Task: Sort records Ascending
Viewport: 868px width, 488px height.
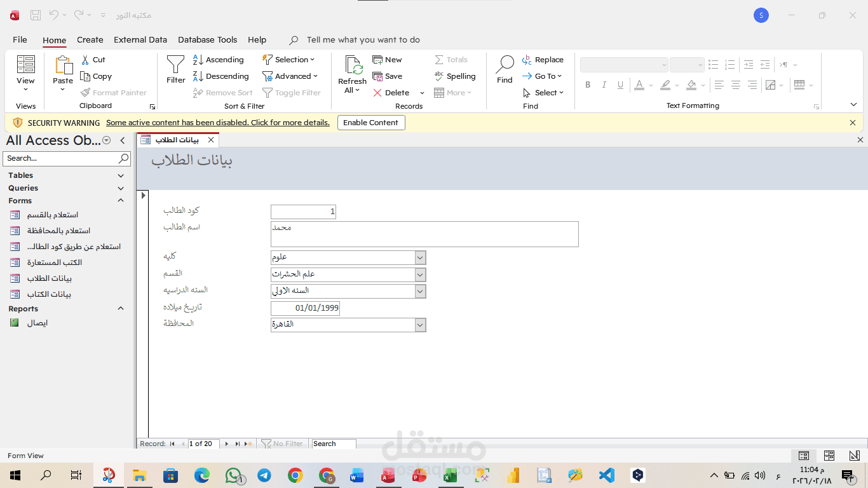Action: [218, 60]
